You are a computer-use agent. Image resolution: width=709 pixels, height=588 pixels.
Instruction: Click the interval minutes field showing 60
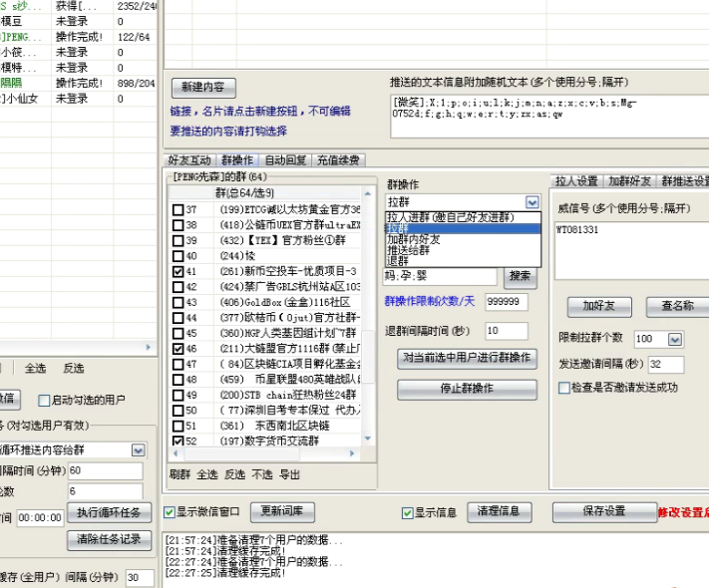[x=106, y=471]
